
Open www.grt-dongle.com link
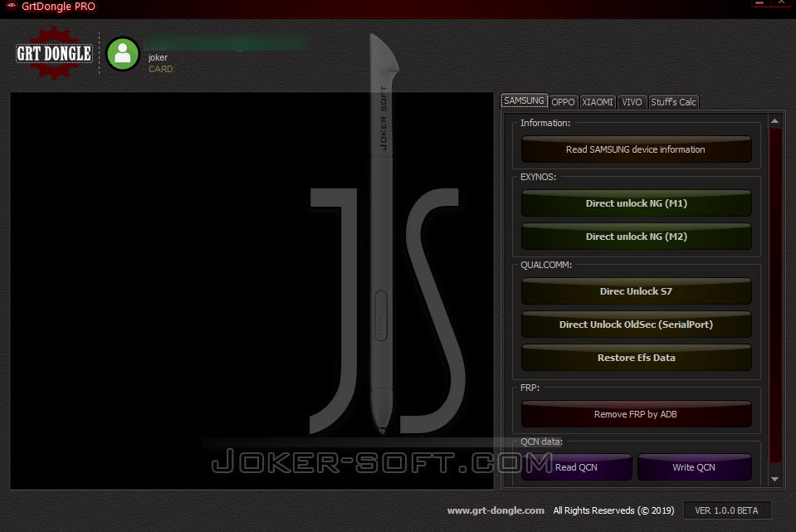pos(496,510)
